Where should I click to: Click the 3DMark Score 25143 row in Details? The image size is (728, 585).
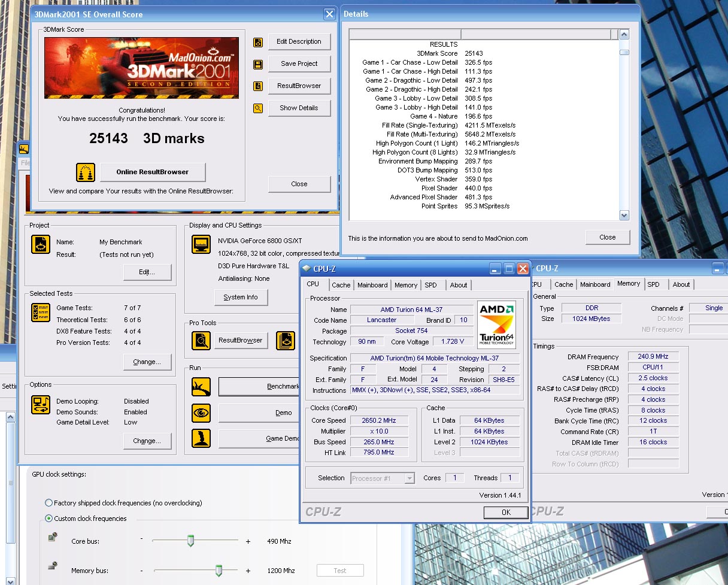coord(484,53)
